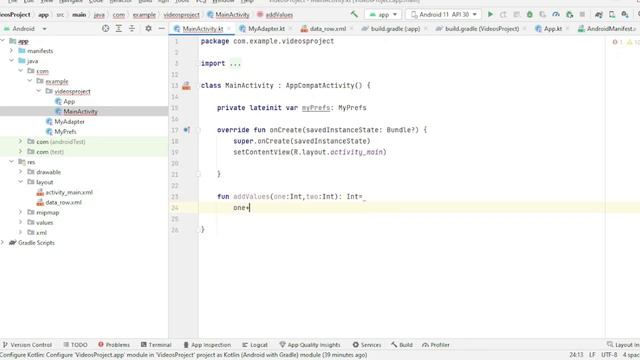Open the App Inspection tool window
The height and width of the screenshot is (360, 640).
click(207, 345)
